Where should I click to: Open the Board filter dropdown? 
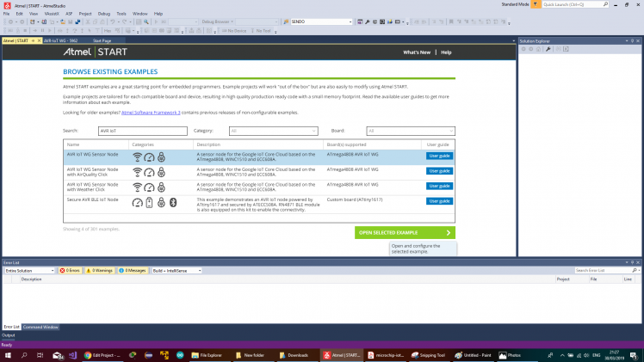tap(411, 131)
